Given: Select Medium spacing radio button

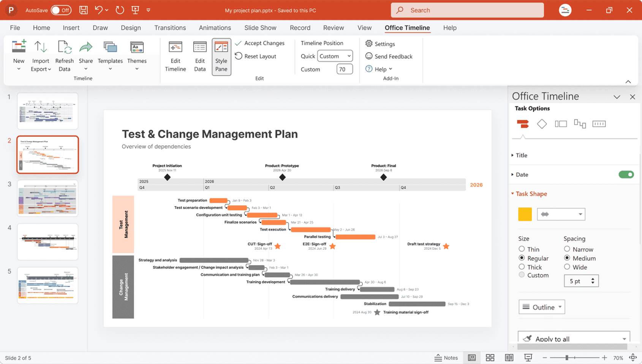Looking at the screenshot, I should (567, 258).
